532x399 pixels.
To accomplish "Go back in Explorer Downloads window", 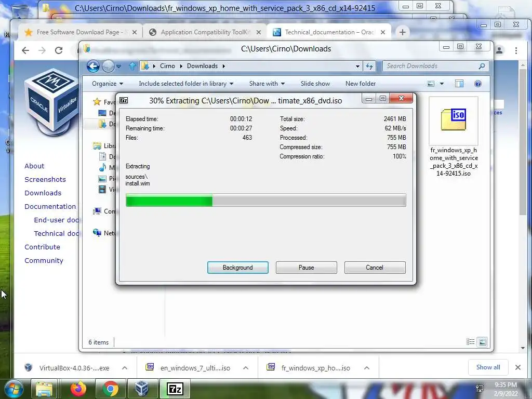I will (x=93, y=66).
